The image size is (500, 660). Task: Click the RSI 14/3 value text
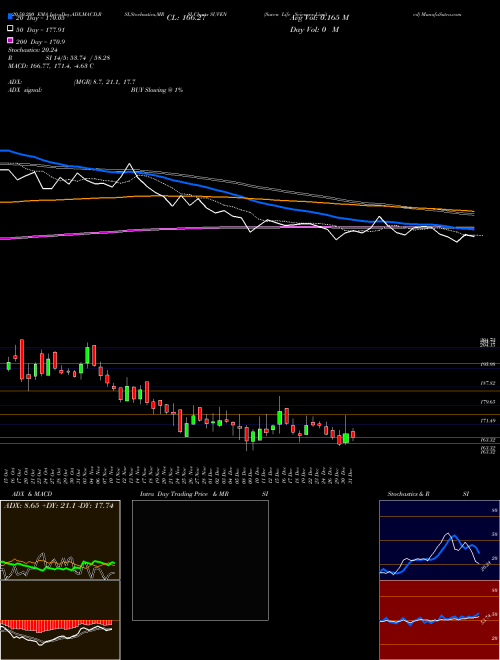pyautogui.click(x=78, y=58)
